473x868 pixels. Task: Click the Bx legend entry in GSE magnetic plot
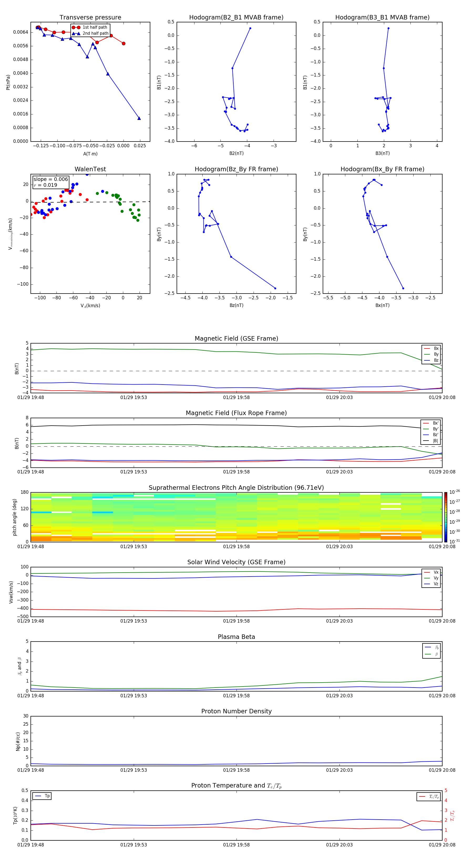431,349
